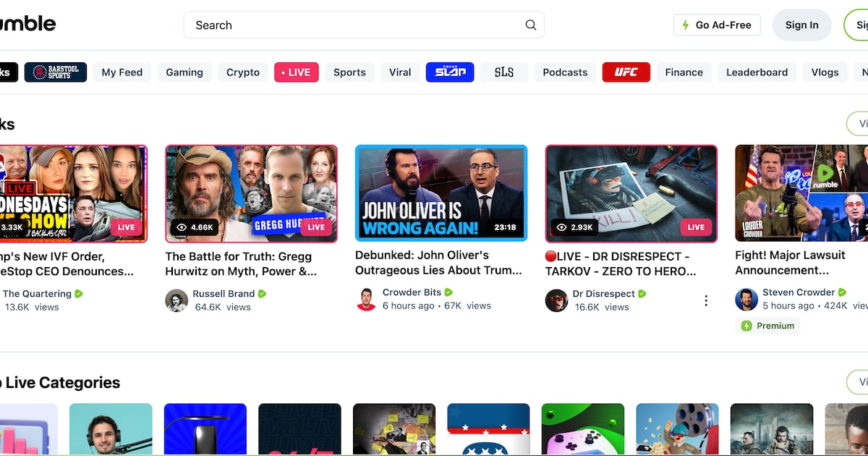Play The Quartering live show thumbnail

point(74,193)
